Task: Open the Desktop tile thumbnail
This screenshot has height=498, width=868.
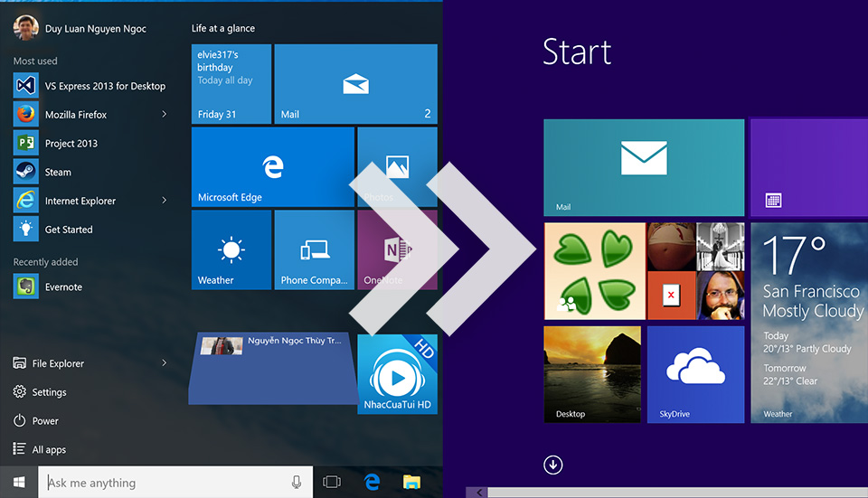Action: pyautogui.click(x=592, y=374)
